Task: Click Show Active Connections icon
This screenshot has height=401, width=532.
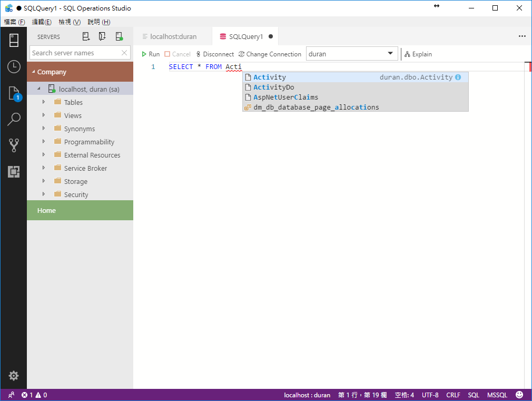Action: (119, 36)
